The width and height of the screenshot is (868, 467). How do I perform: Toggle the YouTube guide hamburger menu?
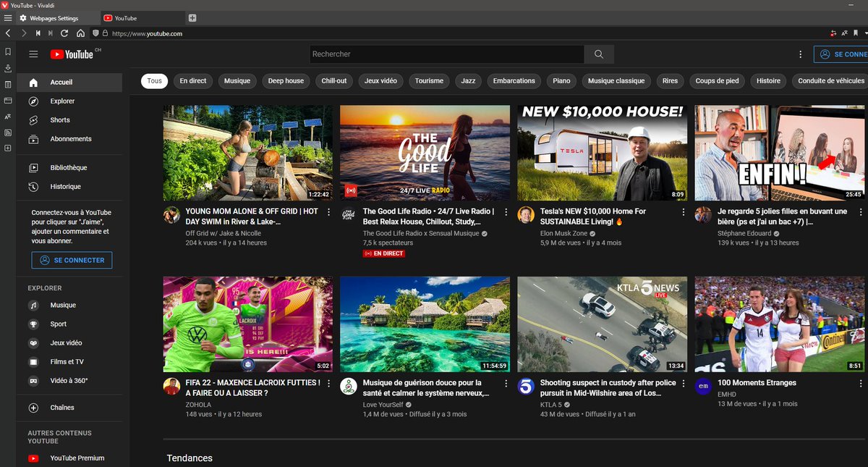pyautogui.click(x=33, y=54)
